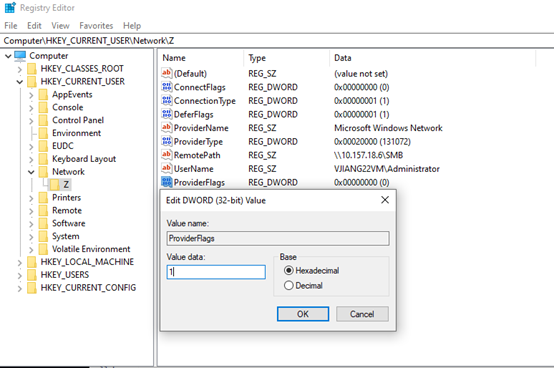The height and width of the screenshot is (368, 554).
Task: Expand the HKEY_CLASSES_ROOT node
Action: [19, 69]
